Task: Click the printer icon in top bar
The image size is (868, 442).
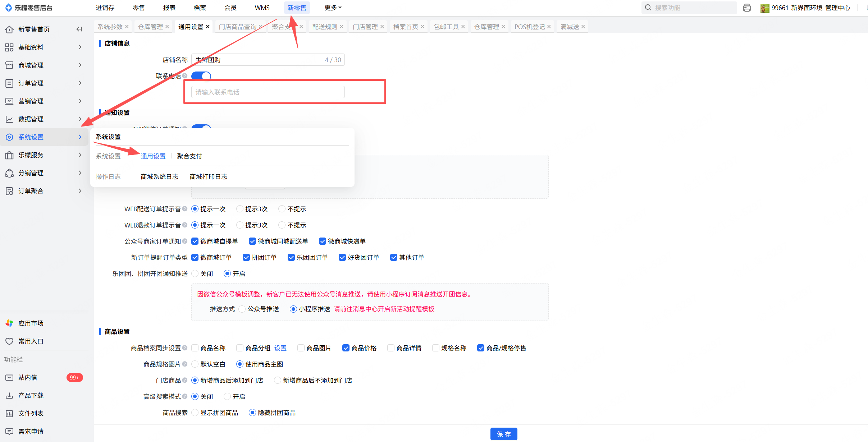Action: [747, 8]
